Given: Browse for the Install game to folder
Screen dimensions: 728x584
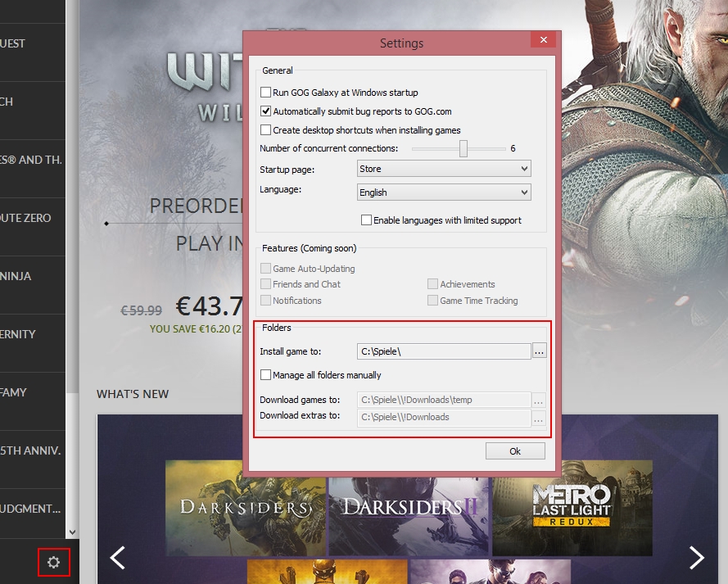Looking at the screenshot, I should point(539,351).
